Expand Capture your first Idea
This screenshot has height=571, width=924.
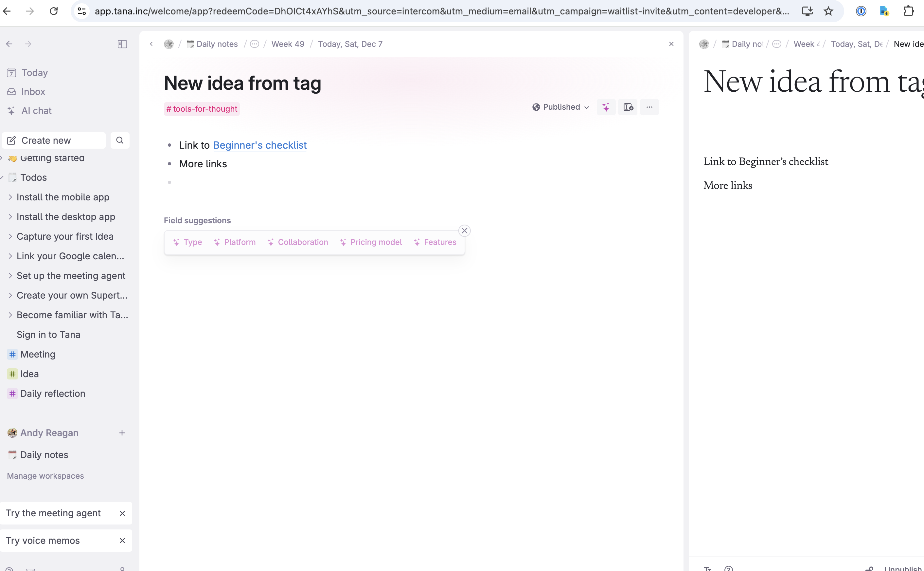point(10,236)
